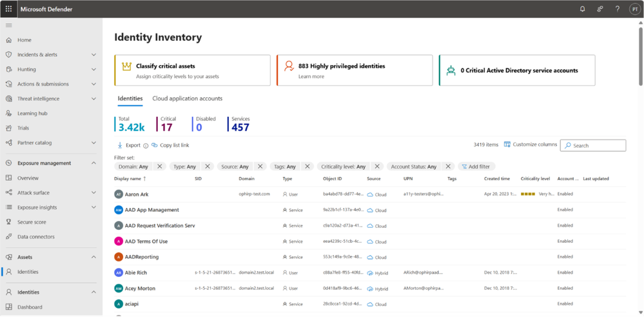
Task: Collapse the navigation with the hamburger icon
Action: click(8, 25)
